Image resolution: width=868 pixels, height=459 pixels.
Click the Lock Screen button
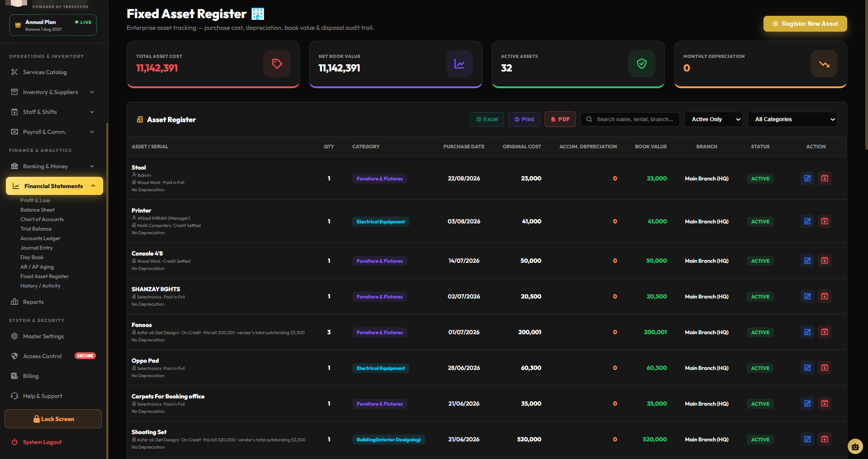point(53,419)
